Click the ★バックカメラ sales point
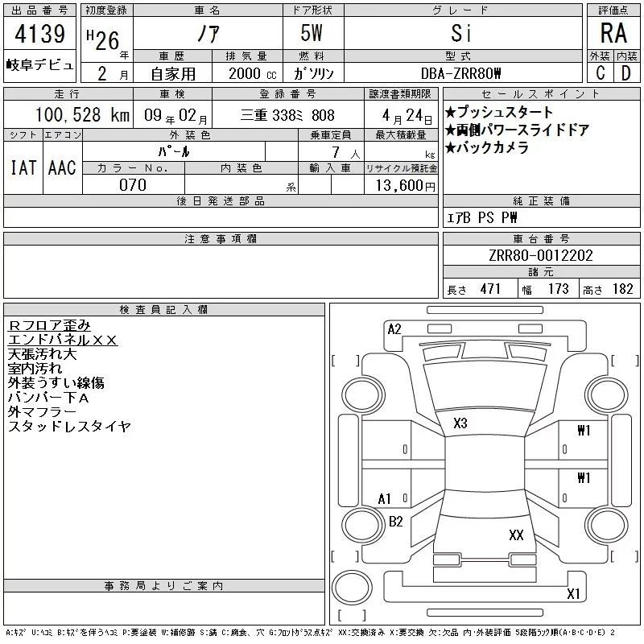Image resolution: width=644 pixels, height=644 pixels. (487, 147)
